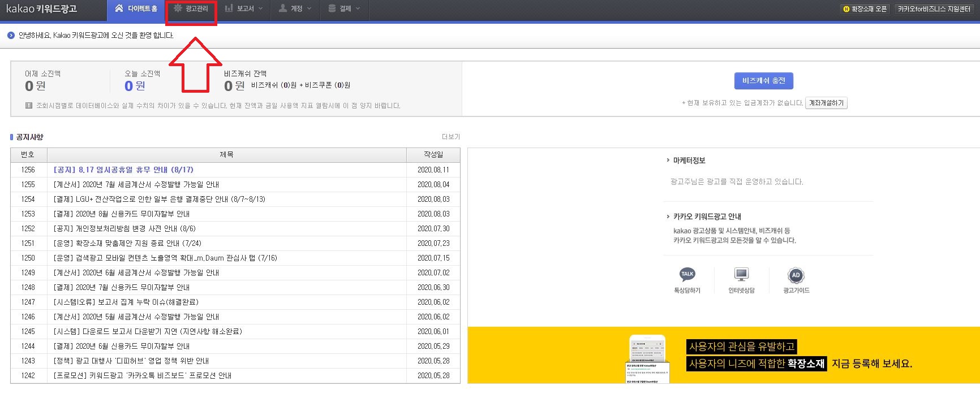Open notice LGU+ 전산작업 은행 결제중단 안내
This screenshot has height=407, width=980.
[159, 199]
